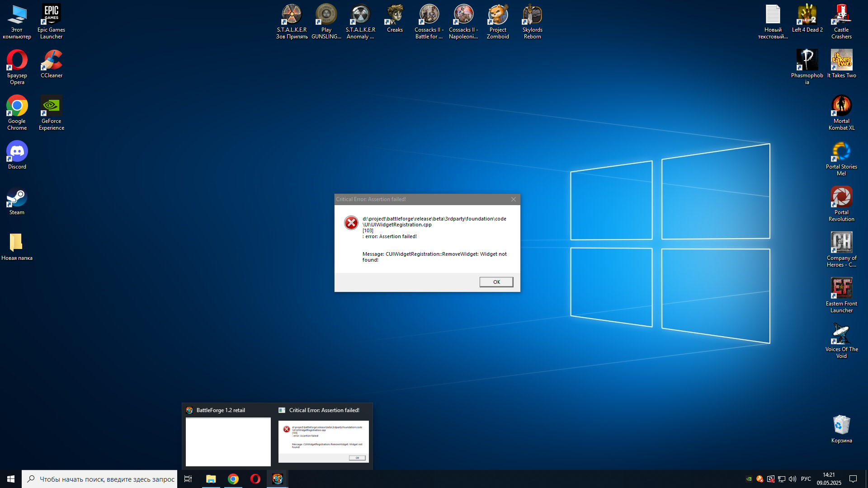Screen dimensions: 868x488
Task: Switch РУС keyboard language indicator
Action: click(806, 479)
